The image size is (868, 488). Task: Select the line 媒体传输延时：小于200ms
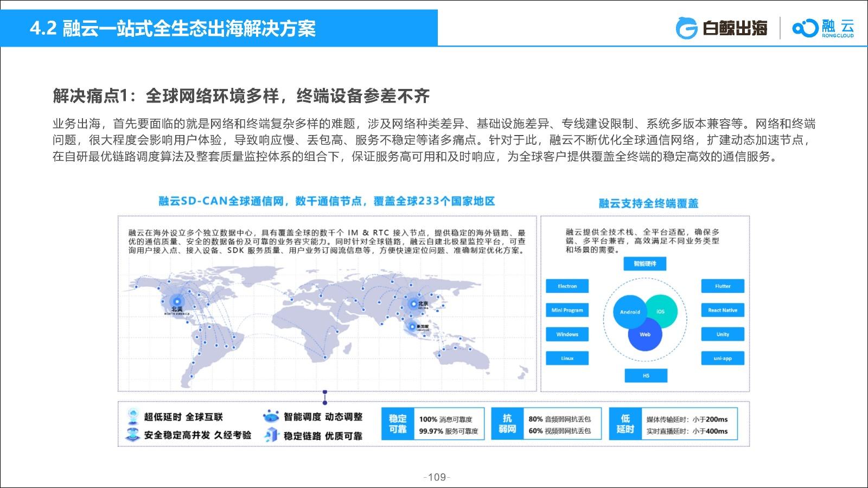687,419
